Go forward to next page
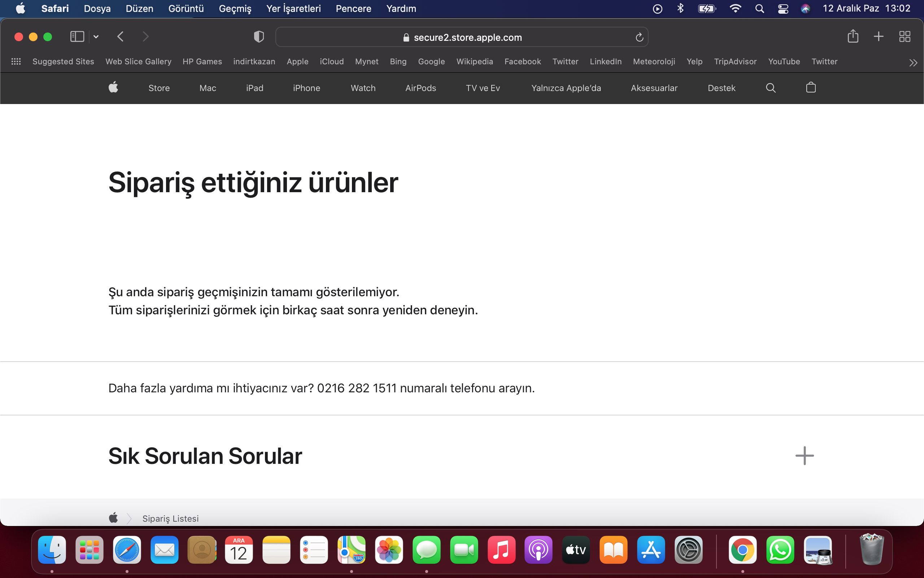This screenshot has height=578, width=924. (x=145, y=37)
